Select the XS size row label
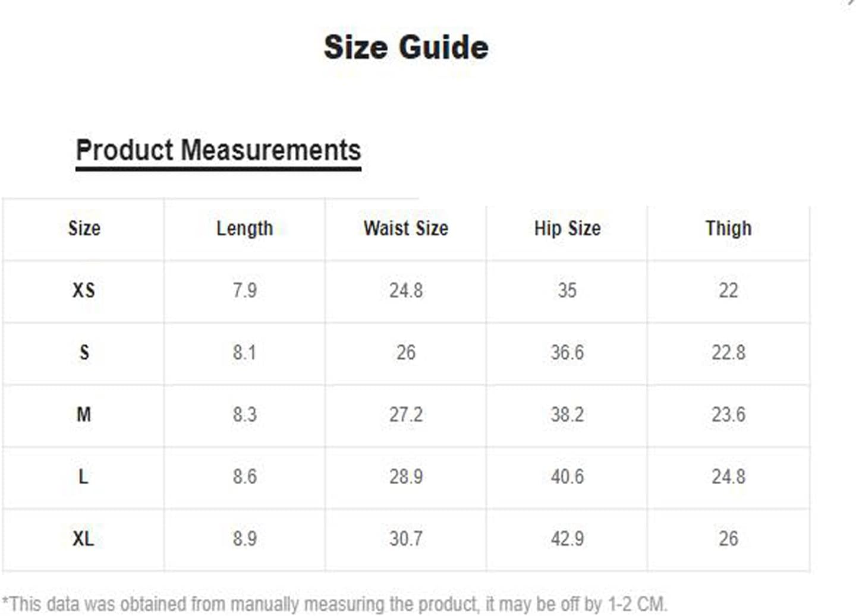 pyautogui.click(x=84, y=290)
